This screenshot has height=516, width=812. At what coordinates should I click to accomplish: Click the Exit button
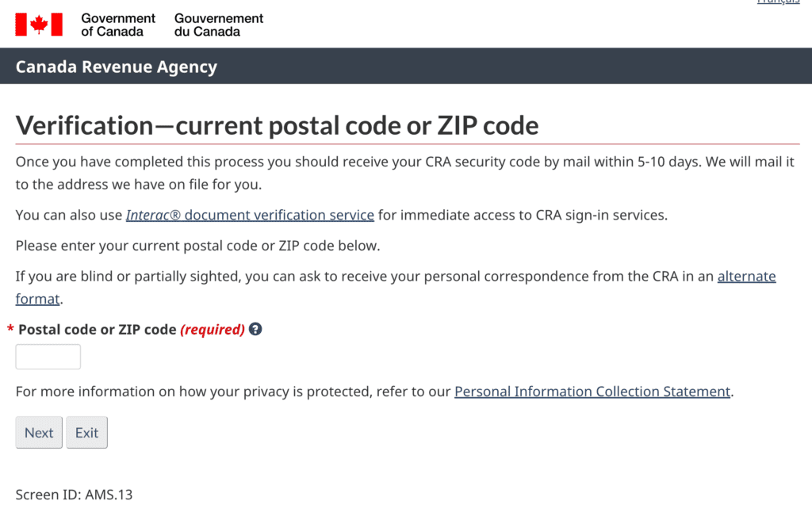coord(87,433)
